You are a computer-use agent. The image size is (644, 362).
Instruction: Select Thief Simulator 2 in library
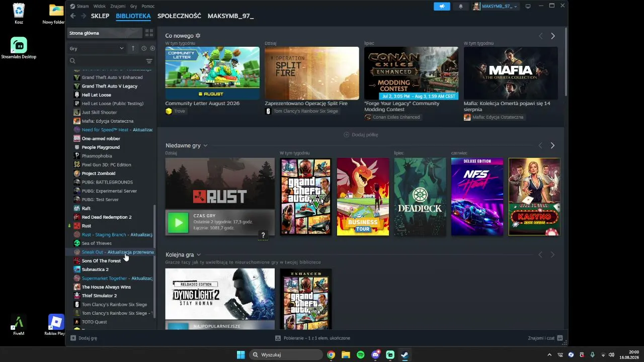(x=99, y=296)
